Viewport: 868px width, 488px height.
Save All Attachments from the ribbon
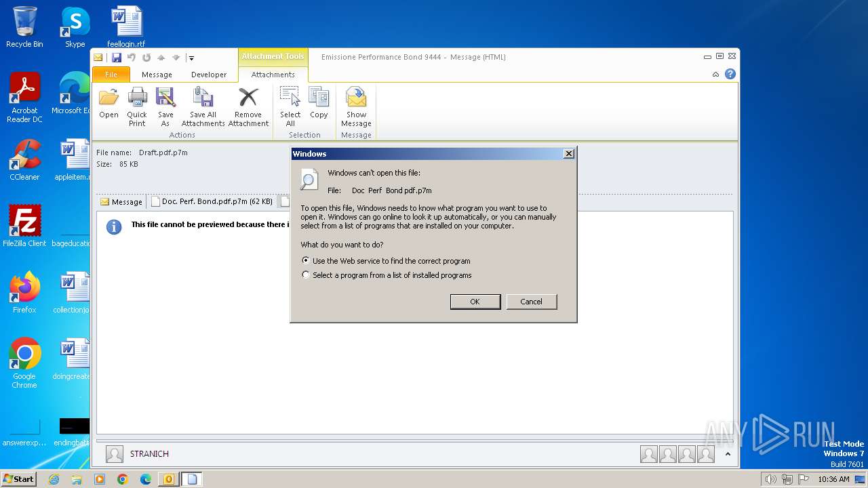tap(203, 107)
